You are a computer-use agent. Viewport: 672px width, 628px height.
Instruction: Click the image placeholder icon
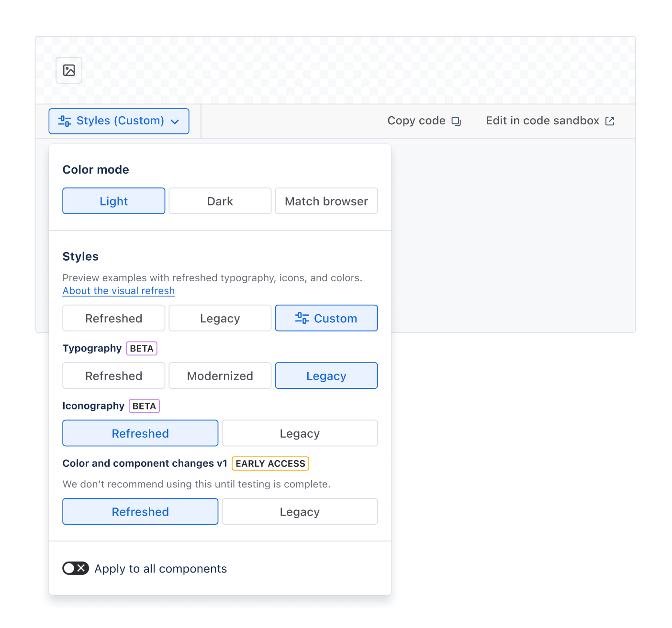pyautogui.click(x=69, y=70)
